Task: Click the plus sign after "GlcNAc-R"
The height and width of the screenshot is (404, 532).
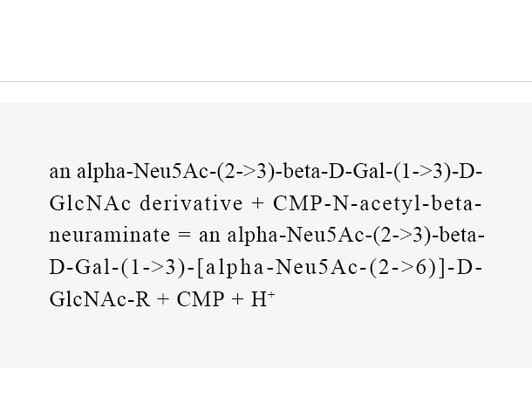Action: tap(163, 299)
